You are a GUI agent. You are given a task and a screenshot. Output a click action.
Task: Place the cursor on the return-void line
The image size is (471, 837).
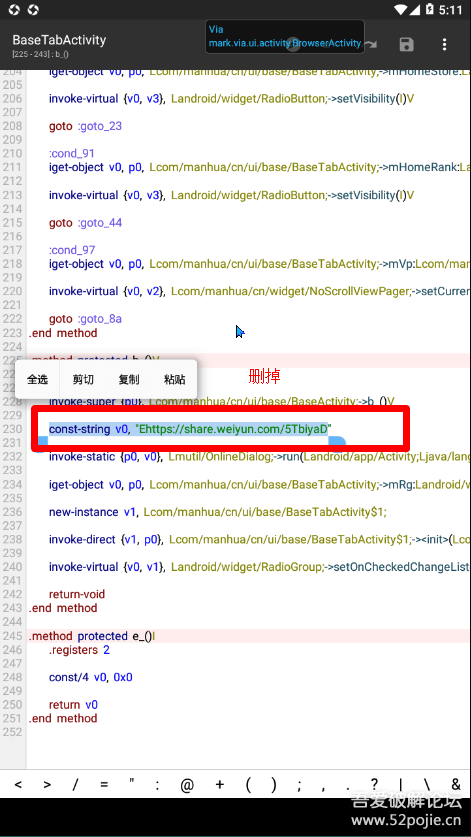coord(77,594)
